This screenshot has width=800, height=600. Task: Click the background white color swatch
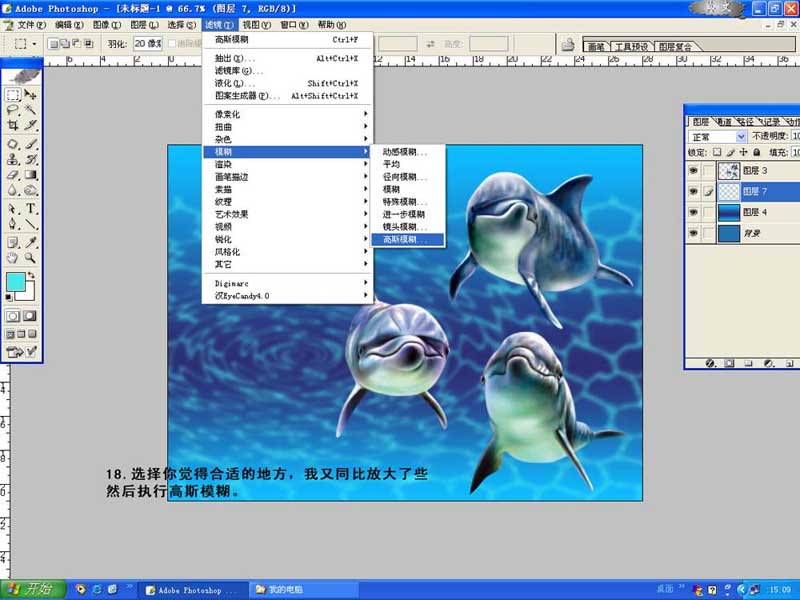click(28, 293)
